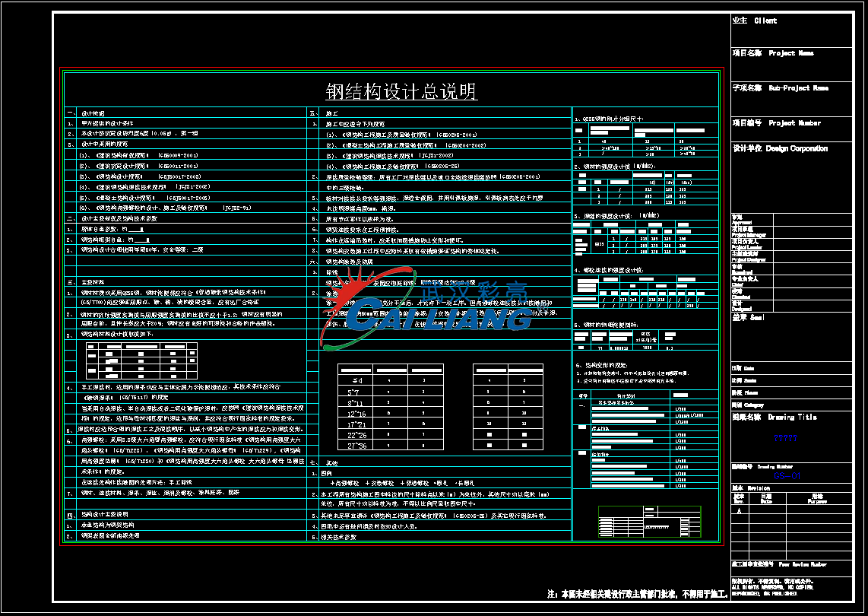Click the 'Drawing Title' label
This screenshot has width=868, height=616.
[x=792, y=417]
